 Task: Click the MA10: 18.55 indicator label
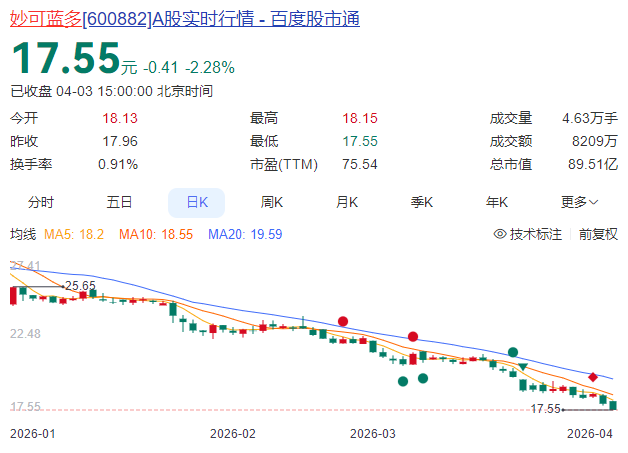pos(156,234)
